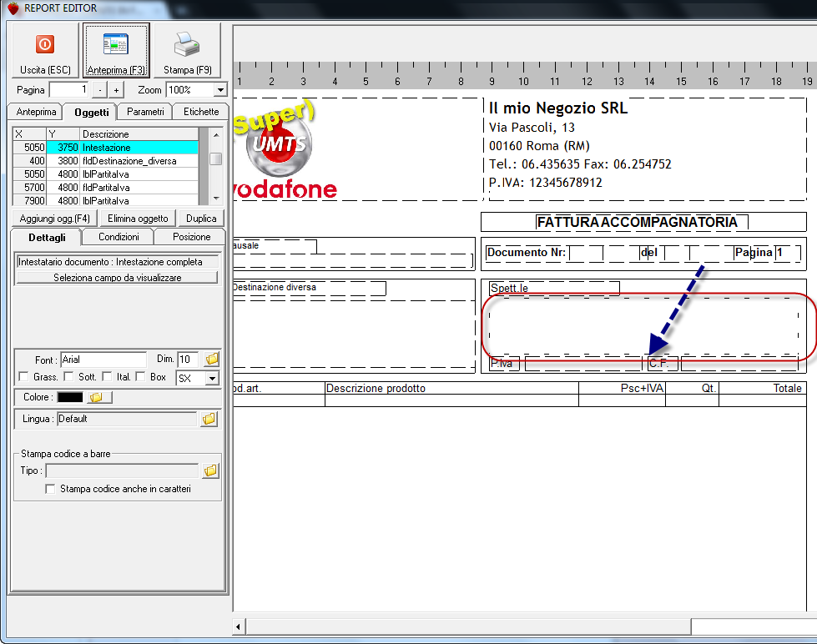817x644 pixels.
Task: Toggle the Ital. italic checkbox
Action: pyautogui.click(x=107, y=376)
